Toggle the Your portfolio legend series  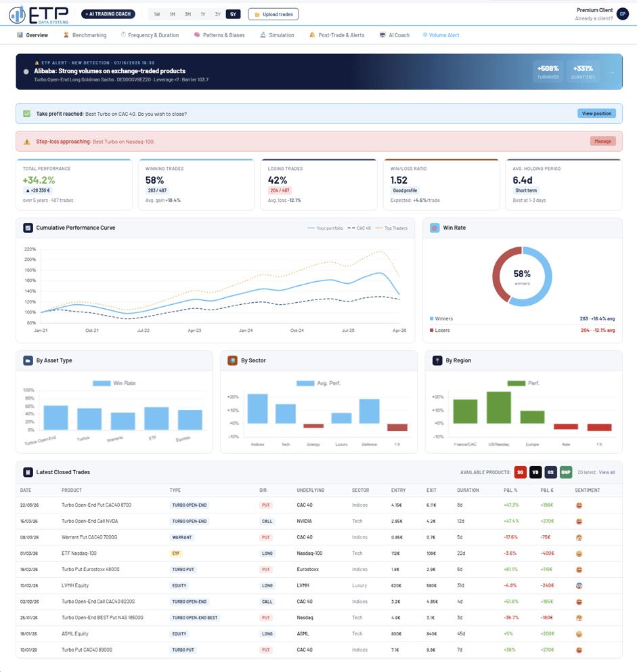(325, 228)
